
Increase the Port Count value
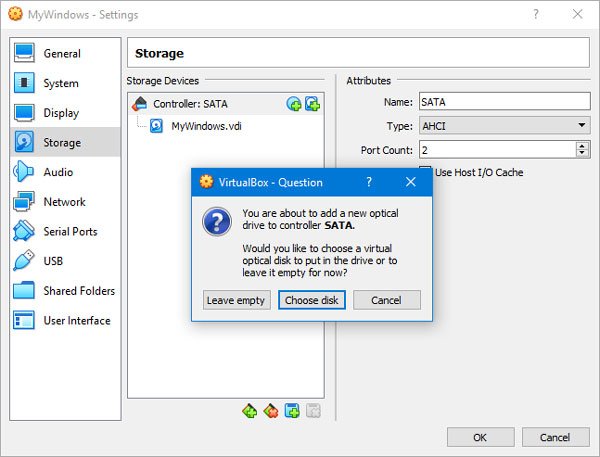[x=582, y=145]
